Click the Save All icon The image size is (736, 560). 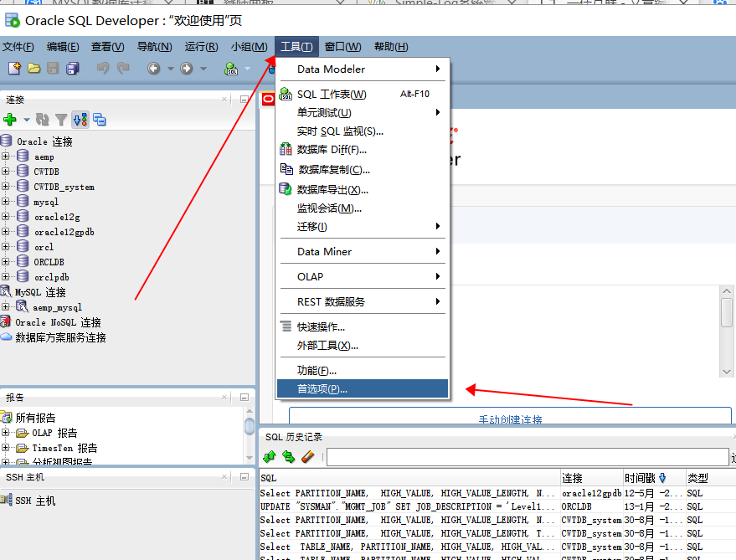coord(73,69)
